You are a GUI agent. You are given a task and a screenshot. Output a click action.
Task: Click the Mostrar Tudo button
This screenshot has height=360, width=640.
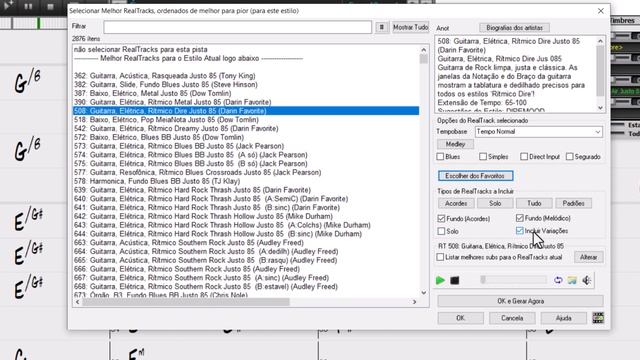click(x=410, y=27)
